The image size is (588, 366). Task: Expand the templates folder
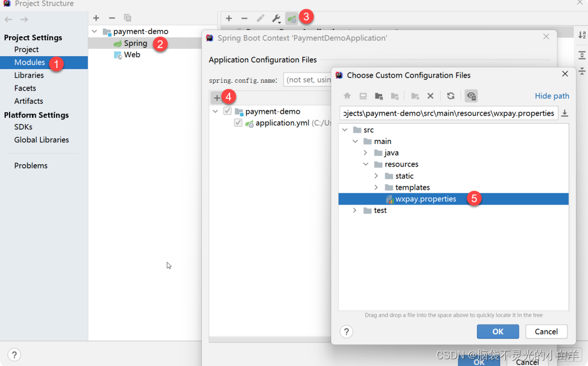376,188
